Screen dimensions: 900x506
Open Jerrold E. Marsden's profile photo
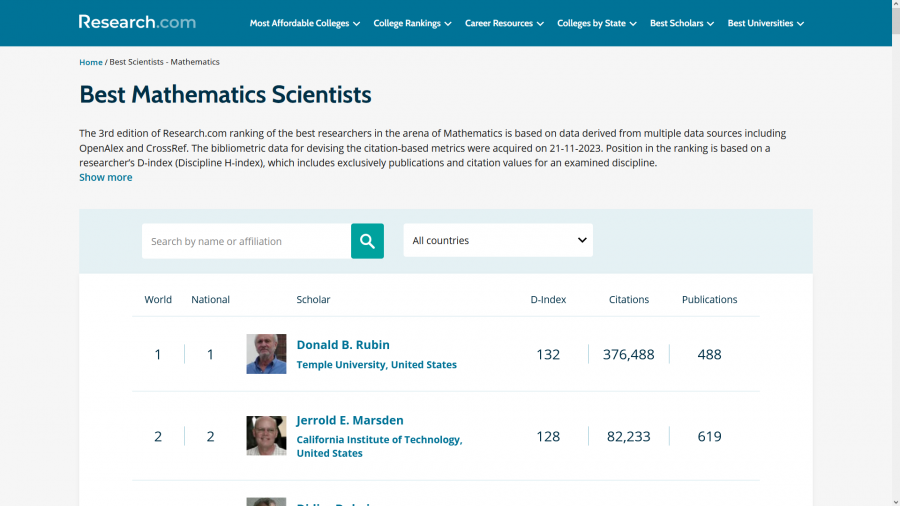tap(266, 436)
